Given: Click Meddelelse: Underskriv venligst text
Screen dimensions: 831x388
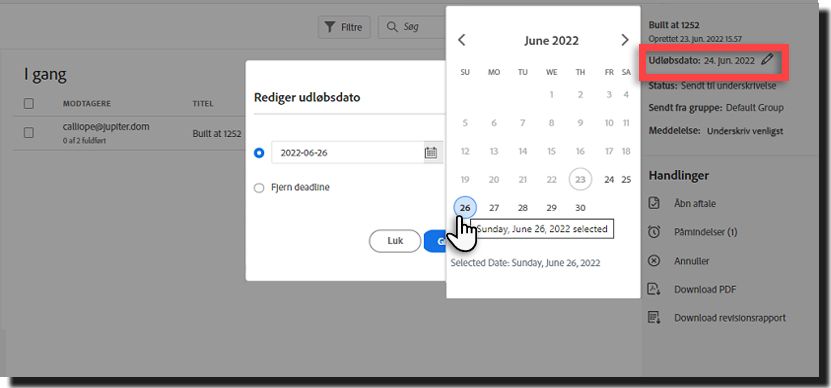Looking at the screenshot, I should point(716,131).
